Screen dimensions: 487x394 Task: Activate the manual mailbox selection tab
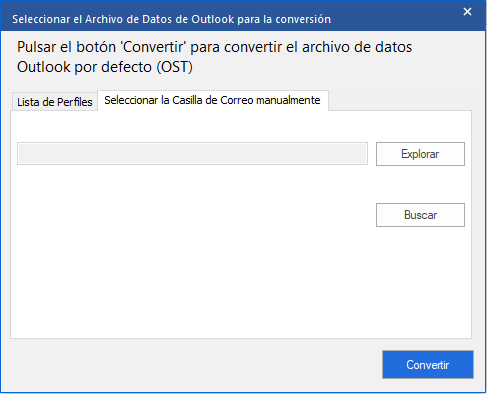(x=213, y=100)
